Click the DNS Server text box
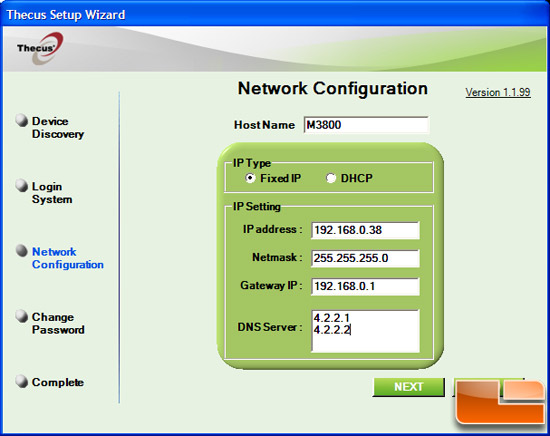Screen dimensions: 550x436 coord(365,331)
